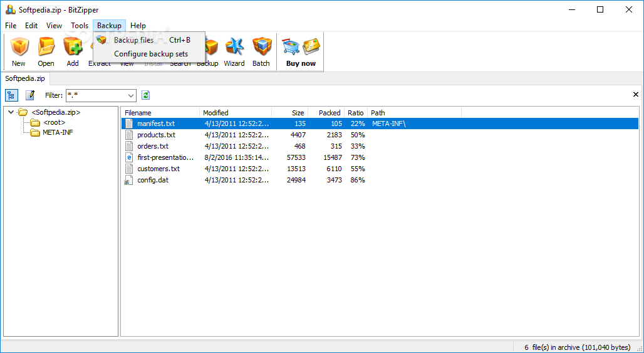Choose Backup files Ctrl+B menu entry
Image resolution: width=644 pixels, height=353 pixels.
click(x=149, y=40)
